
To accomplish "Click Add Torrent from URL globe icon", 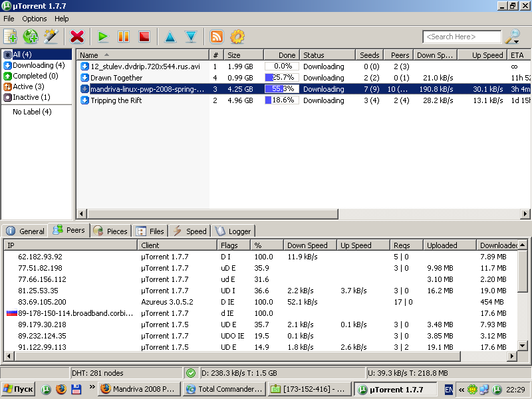I will click(31, 37).
